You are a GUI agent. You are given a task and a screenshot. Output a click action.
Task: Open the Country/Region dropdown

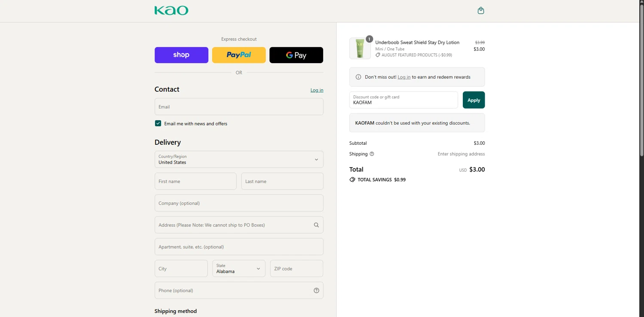[239, 159]
